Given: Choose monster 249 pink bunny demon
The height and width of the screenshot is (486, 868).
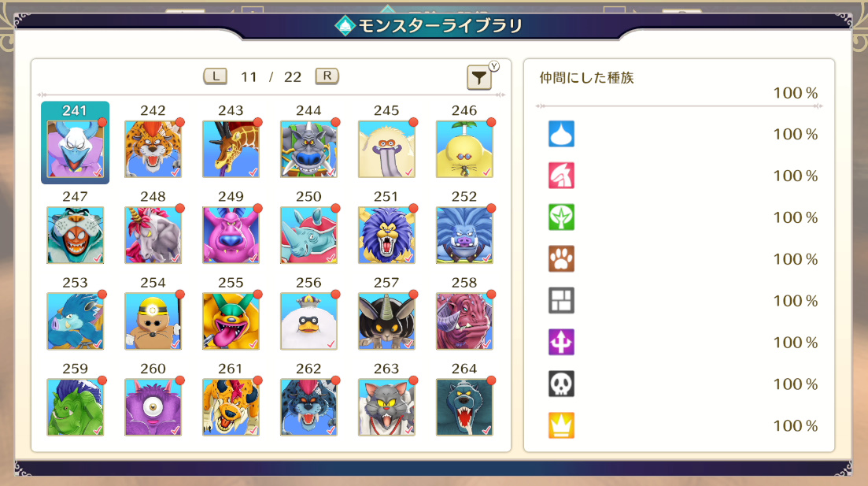Looking at the screenshot, I should coord(231,235).
